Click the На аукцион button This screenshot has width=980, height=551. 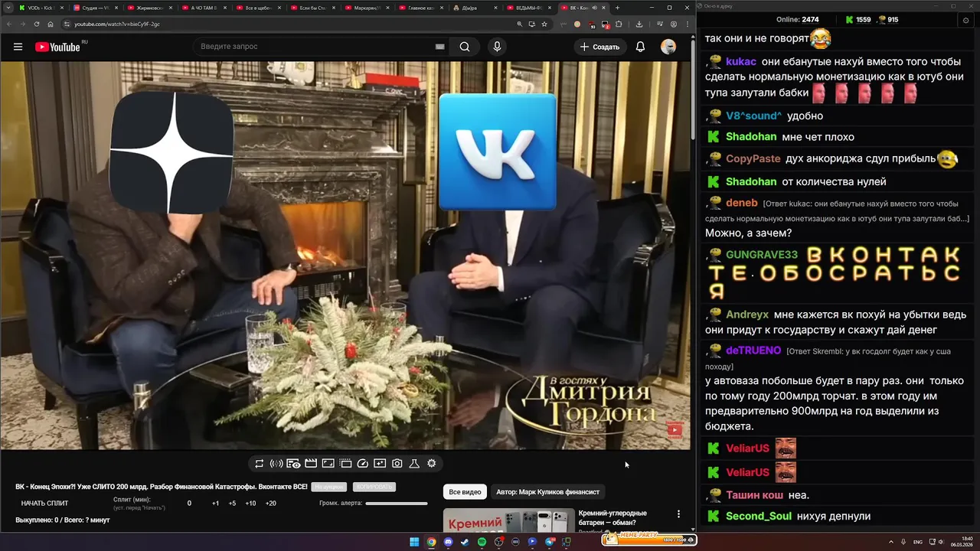tap(329, 487)
